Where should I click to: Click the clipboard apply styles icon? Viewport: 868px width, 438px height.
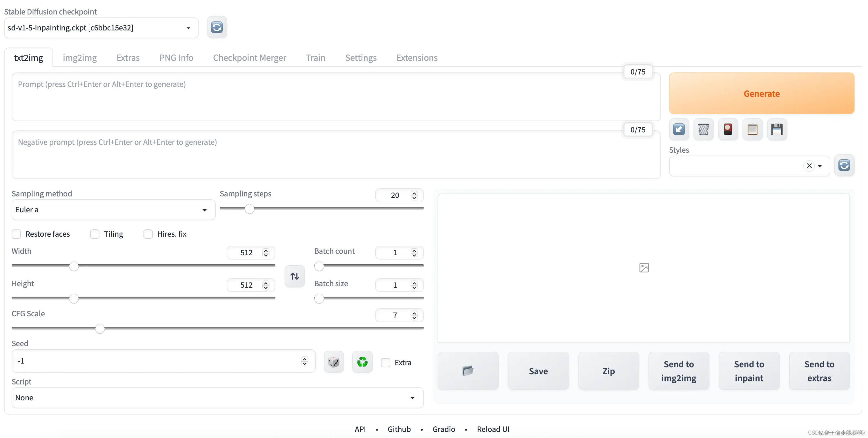point(752,129)
